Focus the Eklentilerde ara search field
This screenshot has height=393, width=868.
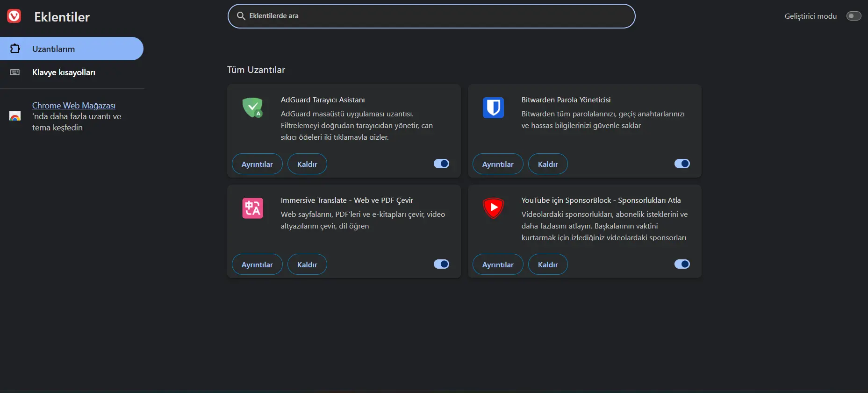[x=431, y=16]
